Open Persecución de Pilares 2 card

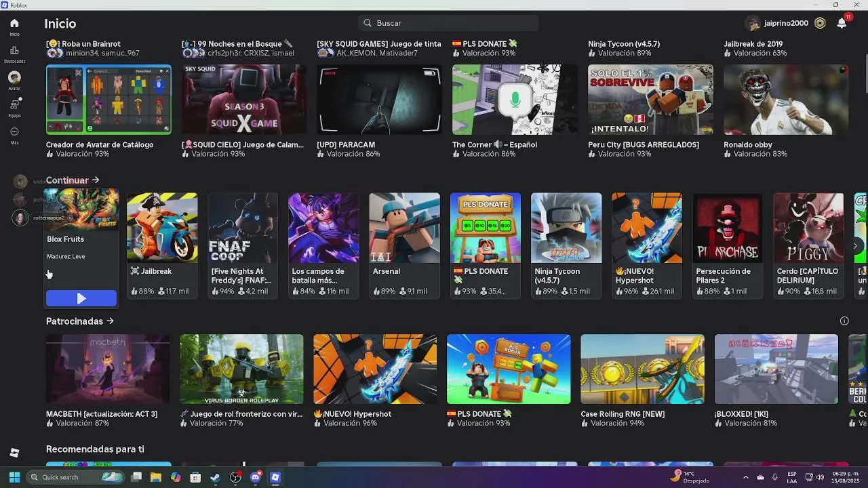coord(728,245)
